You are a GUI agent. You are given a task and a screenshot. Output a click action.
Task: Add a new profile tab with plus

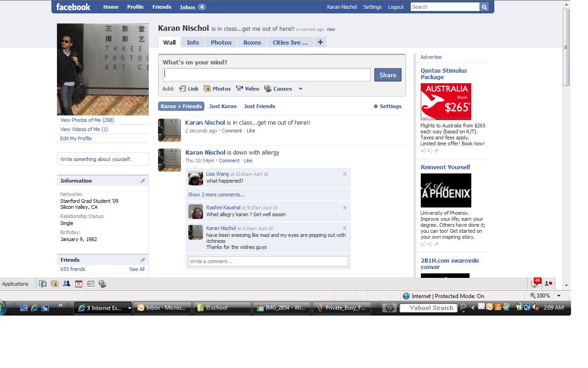click(320, 42)
